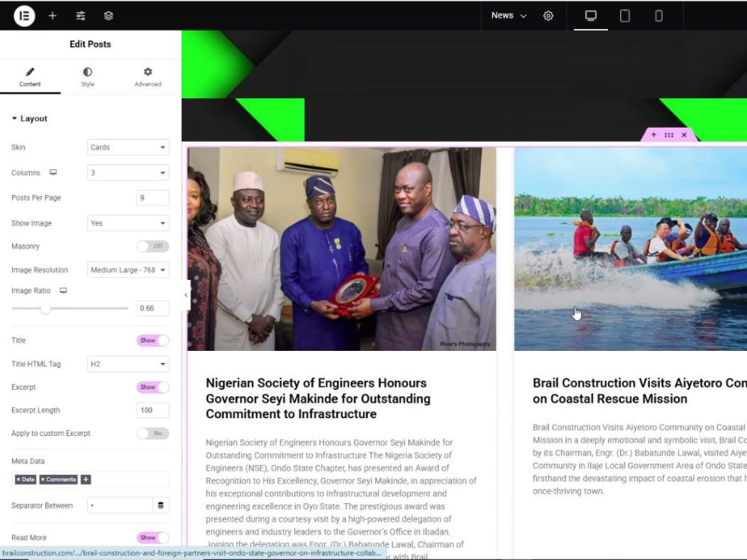The width and height of the screenshot is (747, 560).
Task: Open dynamic tags icon for Separator Between
Action: (161, 505)
